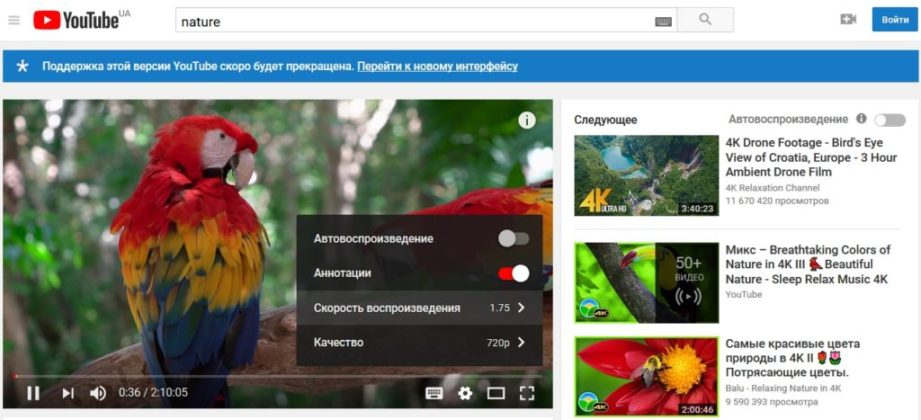Pause the video playback
Screen dimensions: 921x420
click(33, 393)
